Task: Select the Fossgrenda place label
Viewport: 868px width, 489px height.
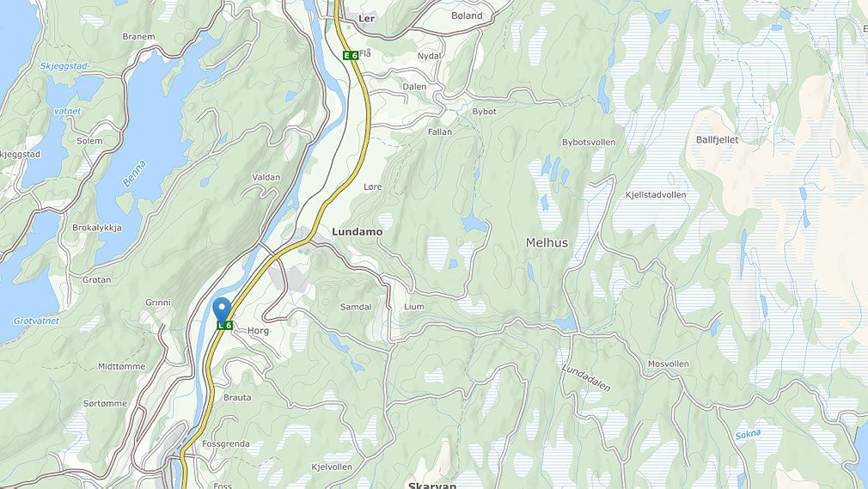Action: coord(226,443)
